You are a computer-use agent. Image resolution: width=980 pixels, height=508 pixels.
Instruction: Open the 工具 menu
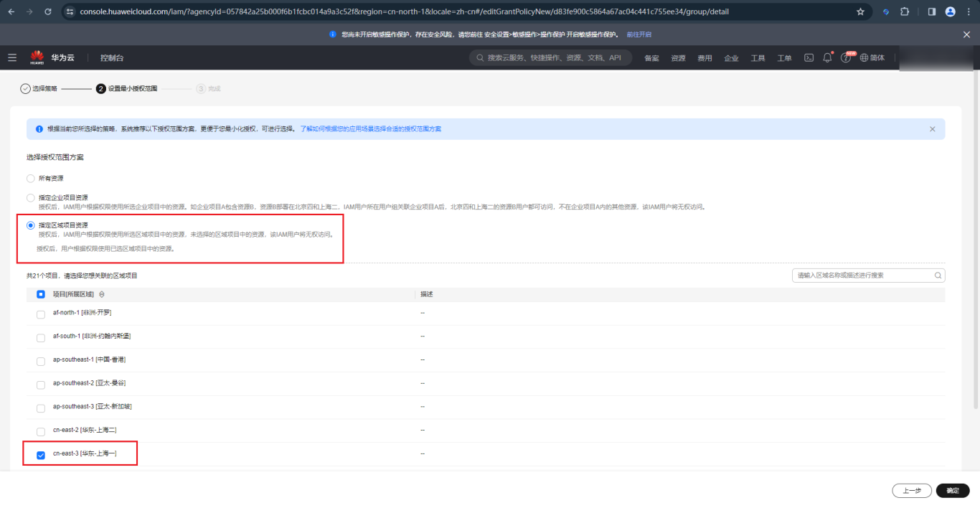click(x=758, y=58)
